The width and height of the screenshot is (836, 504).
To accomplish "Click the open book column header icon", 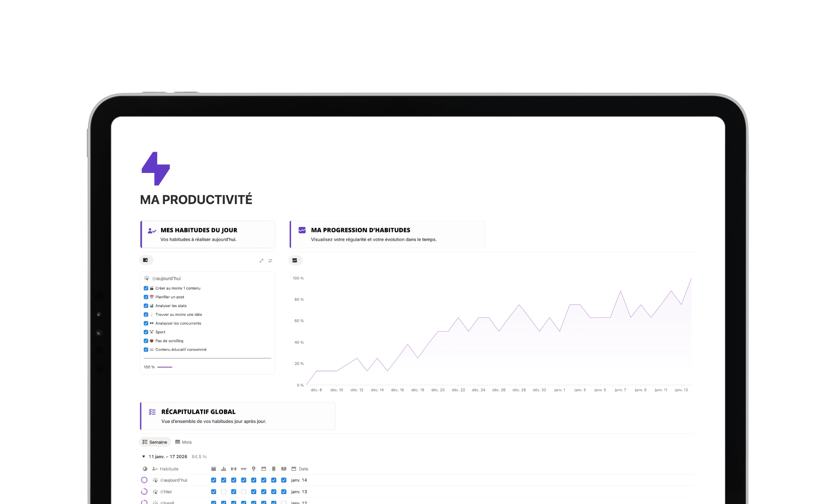I will pos(284,469).
